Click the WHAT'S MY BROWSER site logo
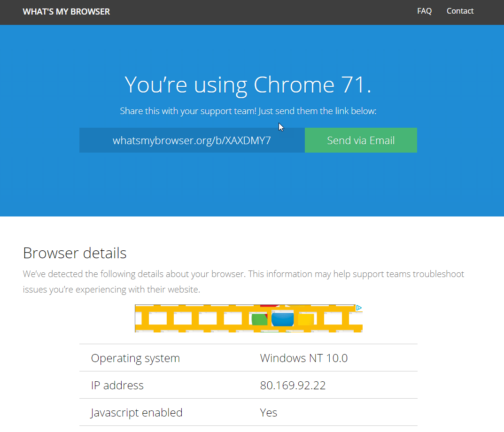 (x=66, y=12)
